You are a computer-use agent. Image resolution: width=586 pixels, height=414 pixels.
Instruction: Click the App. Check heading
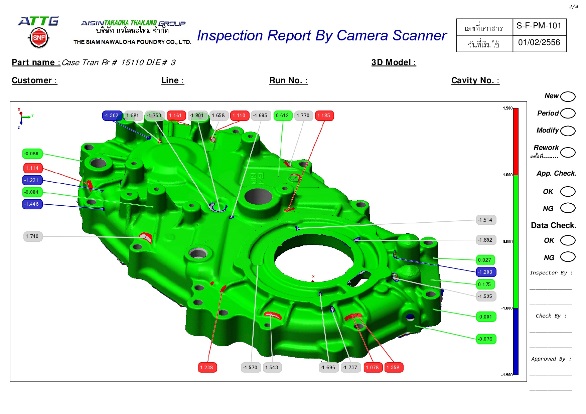556,174
